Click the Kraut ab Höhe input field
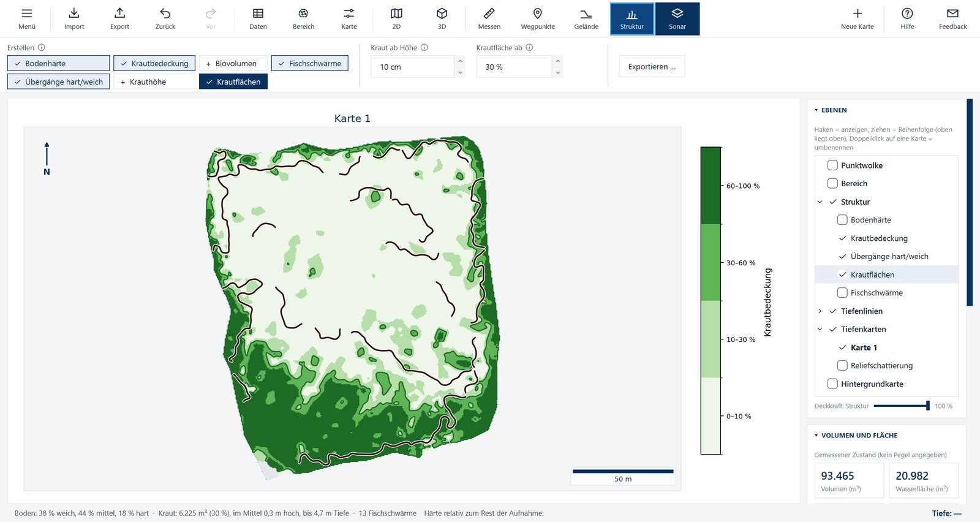This screenshot has width=980, height=522. (x=413, y=67)
